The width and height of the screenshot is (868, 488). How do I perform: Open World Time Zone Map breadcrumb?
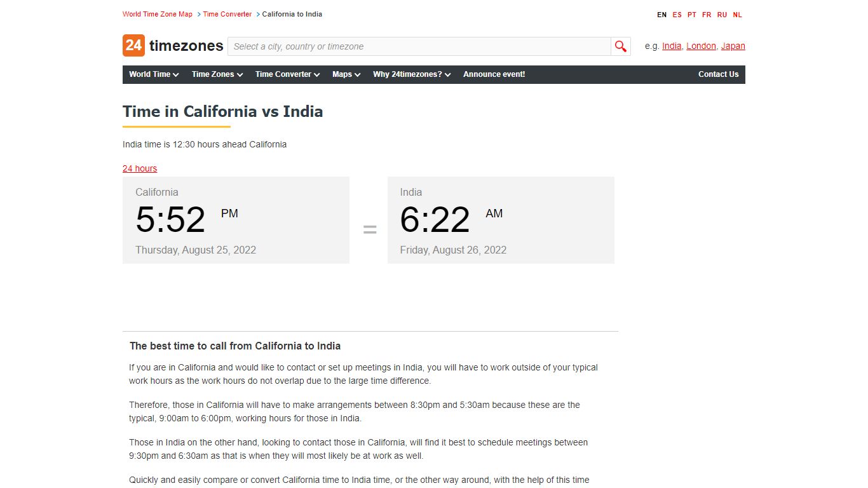click(x=158, y=14)
